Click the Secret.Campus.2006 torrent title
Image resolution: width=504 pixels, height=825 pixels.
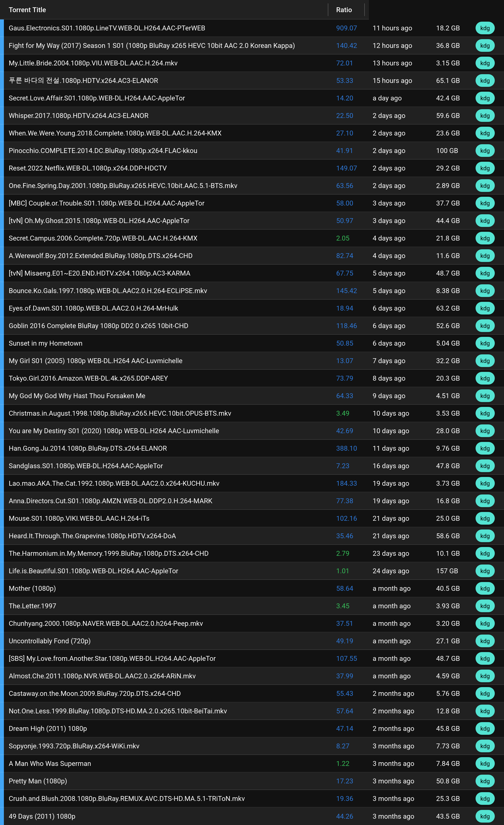pos(103,238)
